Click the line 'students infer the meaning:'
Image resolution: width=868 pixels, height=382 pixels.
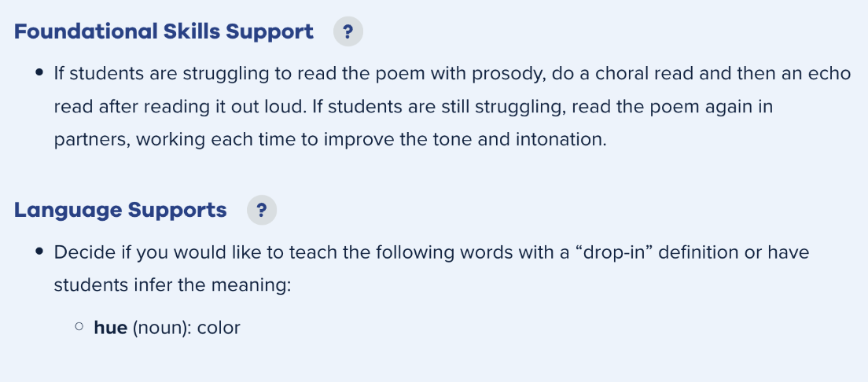[x=172, y=285]
